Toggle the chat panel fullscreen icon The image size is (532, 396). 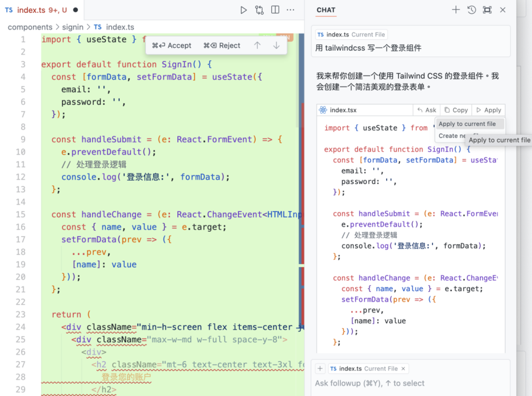487,10
